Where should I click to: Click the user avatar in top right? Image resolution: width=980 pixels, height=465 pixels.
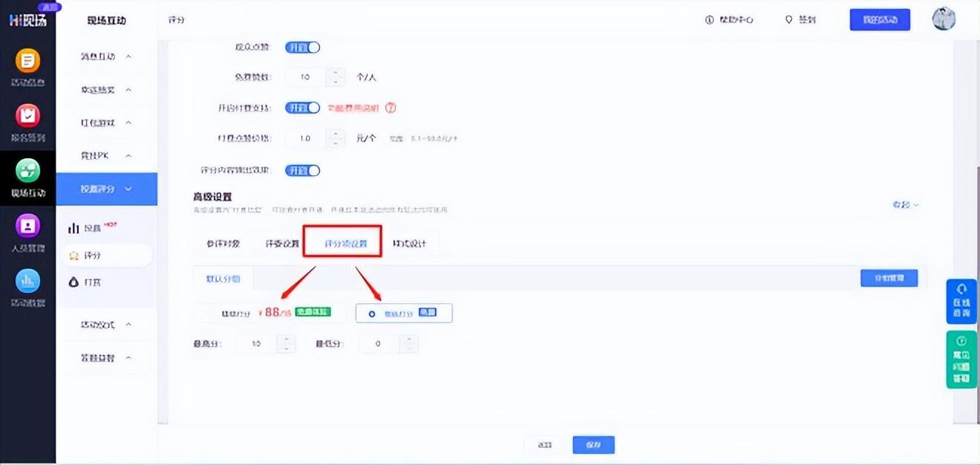pyautogui.click(x=944, y=20)
